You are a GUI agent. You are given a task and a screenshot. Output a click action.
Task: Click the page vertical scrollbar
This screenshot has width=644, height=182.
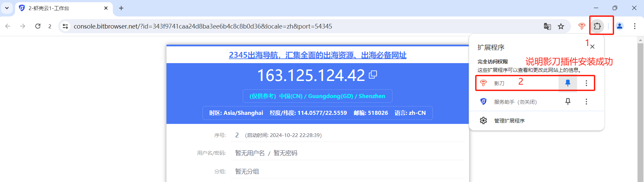640,112
